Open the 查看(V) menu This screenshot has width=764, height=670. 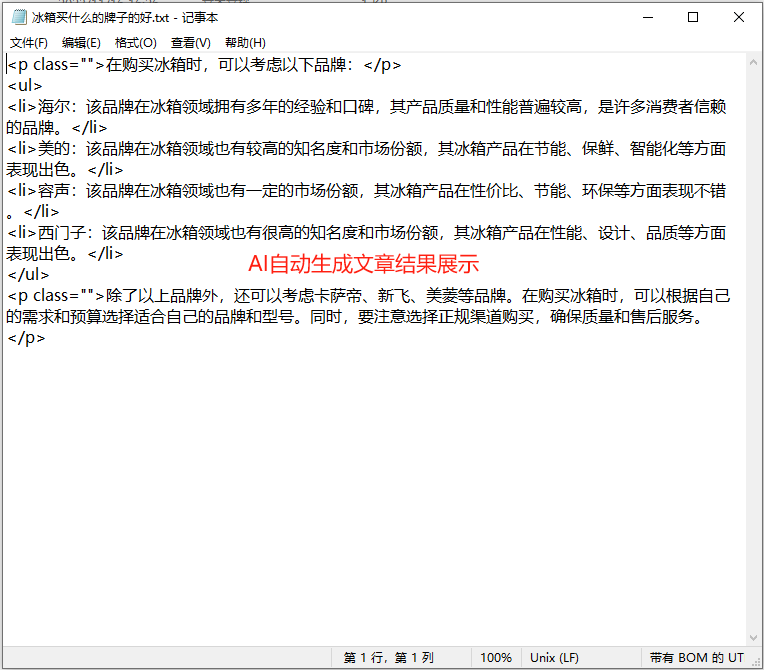coord(191,43)
